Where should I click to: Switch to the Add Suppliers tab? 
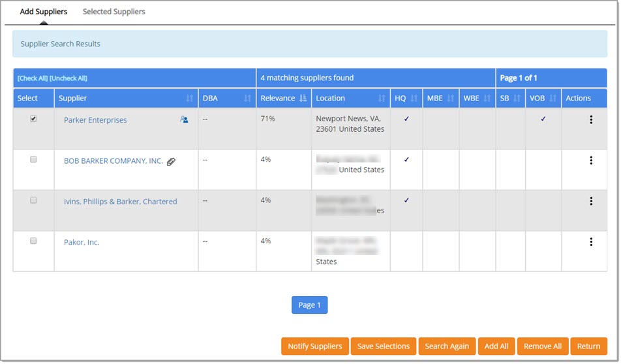click(44, 12)
